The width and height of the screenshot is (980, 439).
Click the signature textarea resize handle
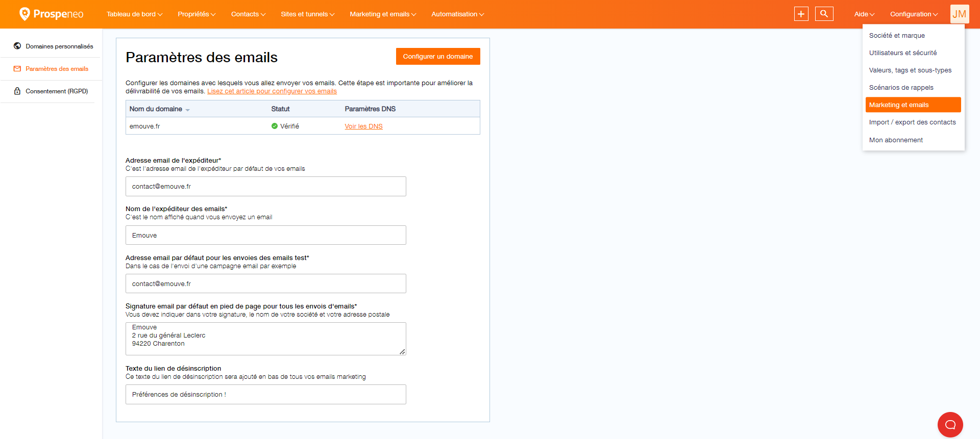tap(402, 351)
